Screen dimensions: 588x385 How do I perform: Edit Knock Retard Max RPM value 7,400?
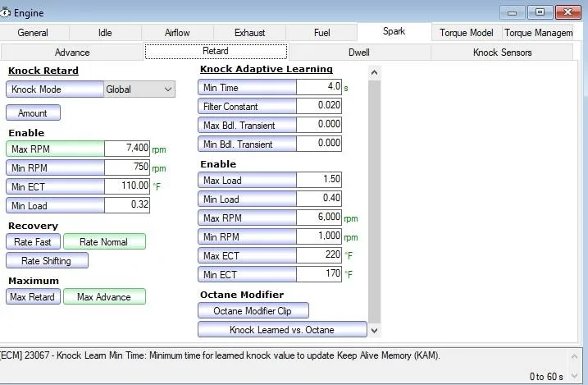coord(127,149)
